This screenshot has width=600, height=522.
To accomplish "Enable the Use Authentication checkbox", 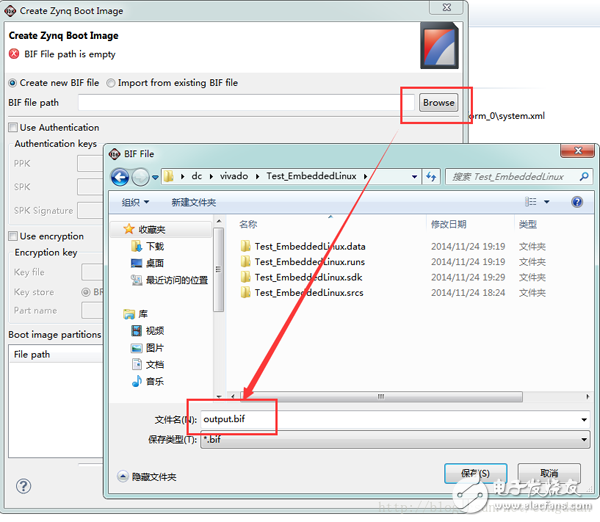I will (13, 128).
